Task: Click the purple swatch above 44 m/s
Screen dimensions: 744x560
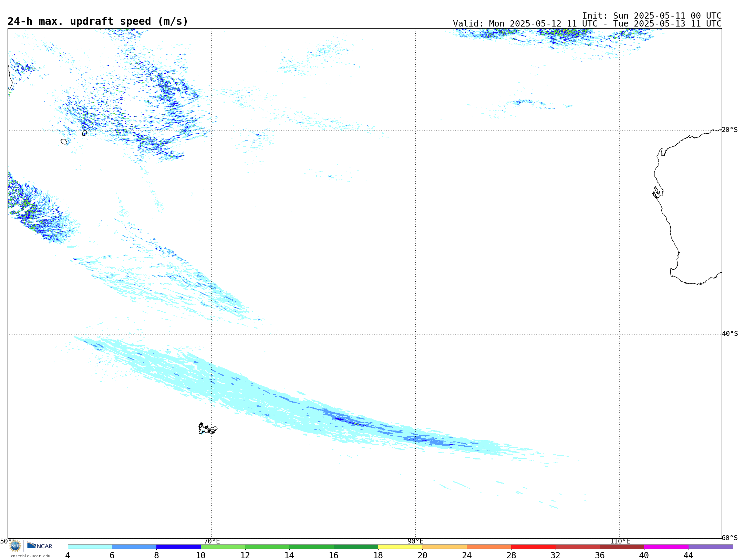Action: point(711,547)
